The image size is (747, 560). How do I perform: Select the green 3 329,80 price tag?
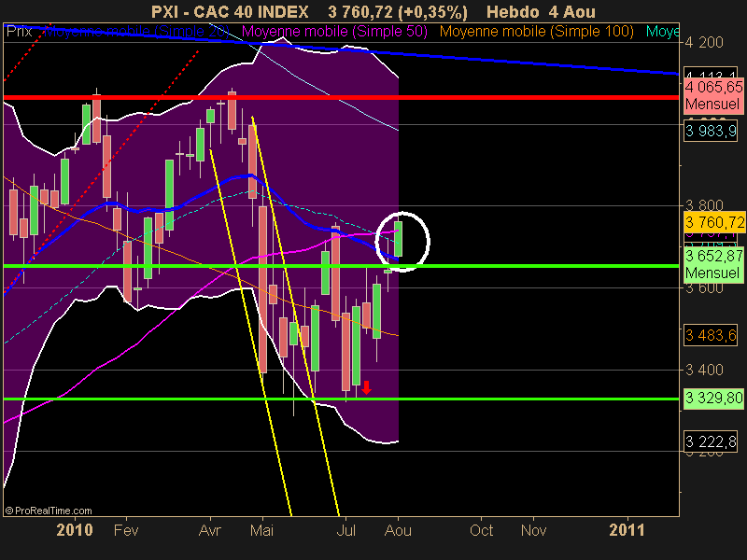[713, 398]
